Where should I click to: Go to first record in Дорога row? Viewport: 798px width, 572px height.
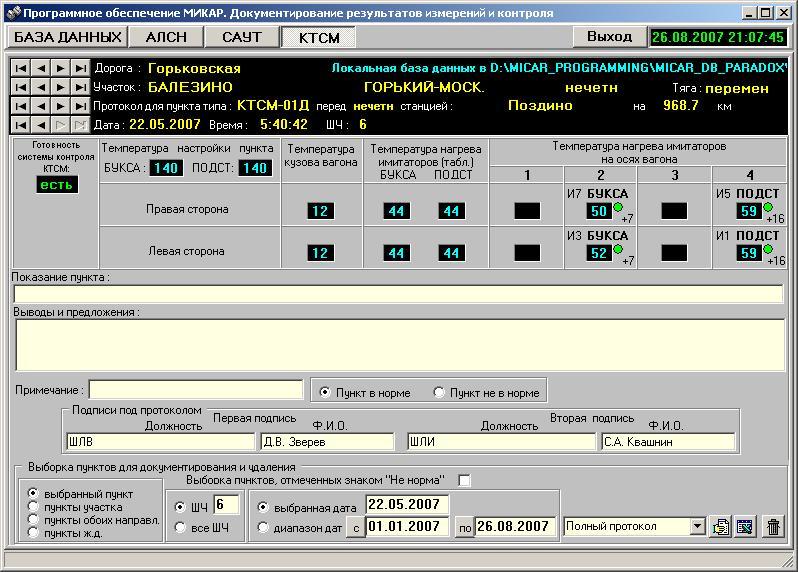coord(20,68)
